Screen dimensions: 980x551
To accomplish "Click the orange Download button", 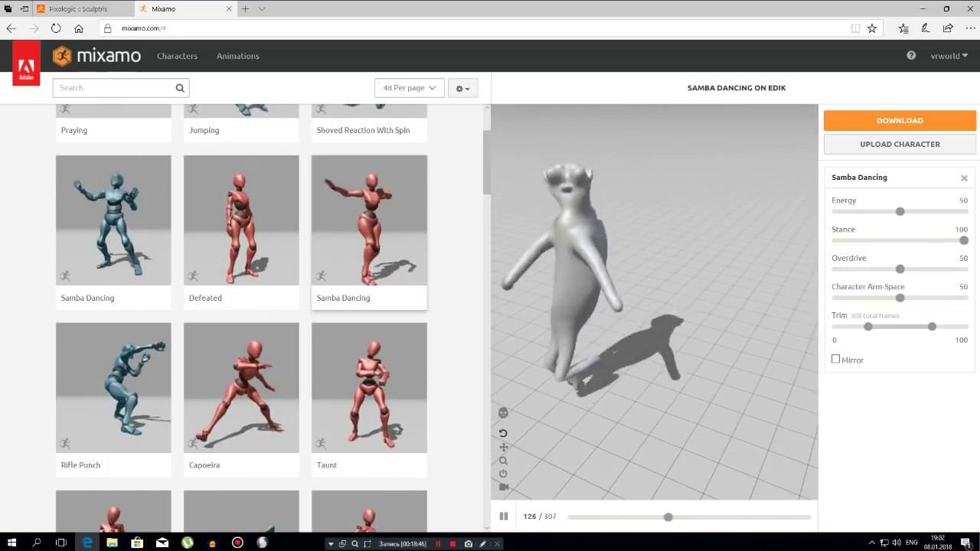I will pyautogui.click(x=900, y=120).
